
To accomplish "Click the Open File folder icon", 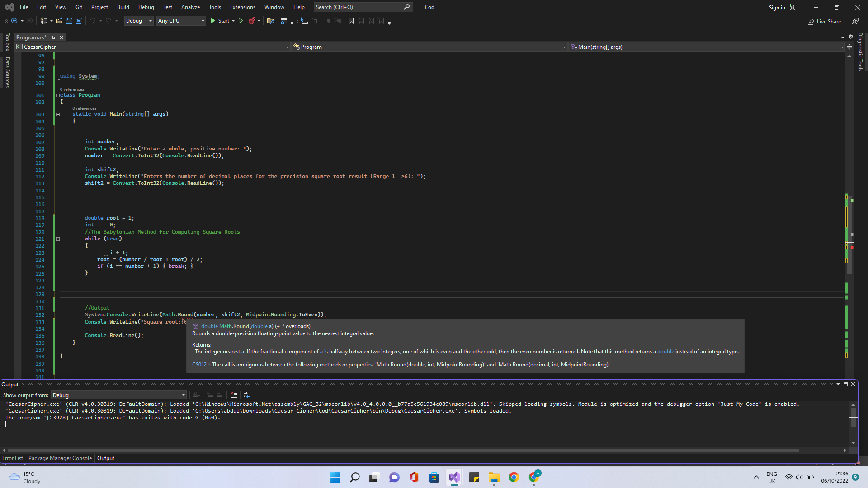I will tap(59, 21).
